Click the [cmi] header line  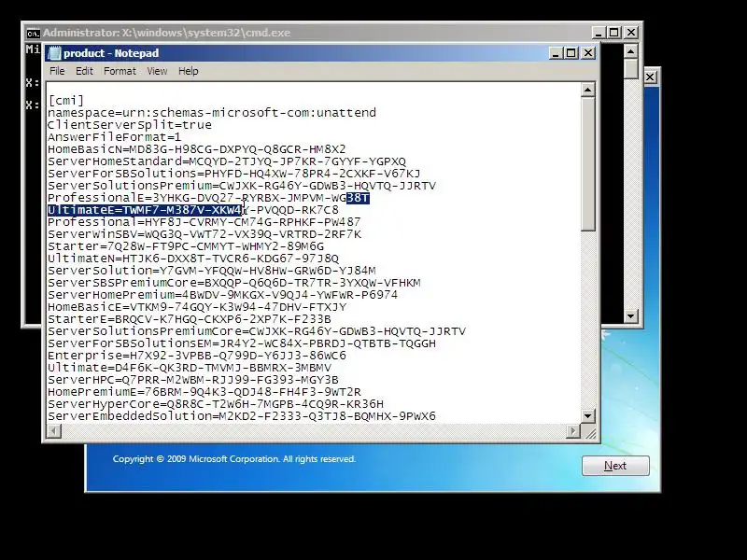(x=65, y=101)
